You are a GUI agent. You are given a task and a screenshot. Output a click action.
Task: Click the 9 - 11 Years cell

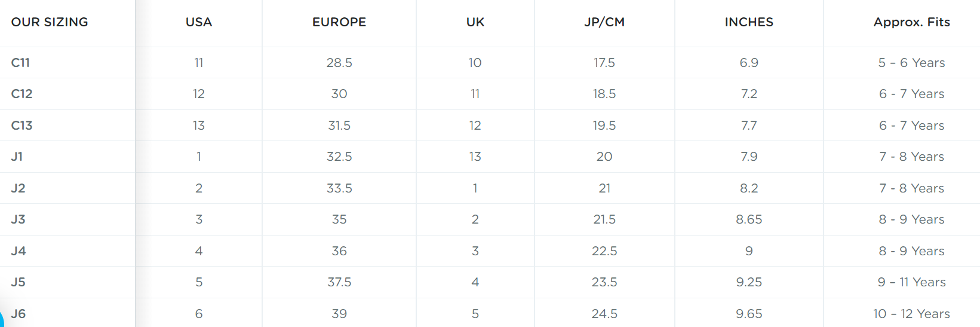(911, 282)
